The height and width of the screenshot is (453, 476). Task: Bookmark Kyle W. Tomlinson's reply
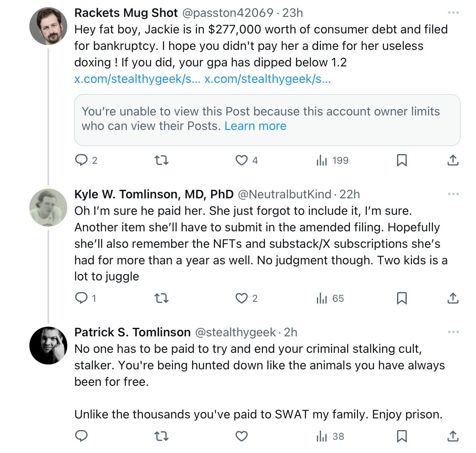[x=402, y=299]
